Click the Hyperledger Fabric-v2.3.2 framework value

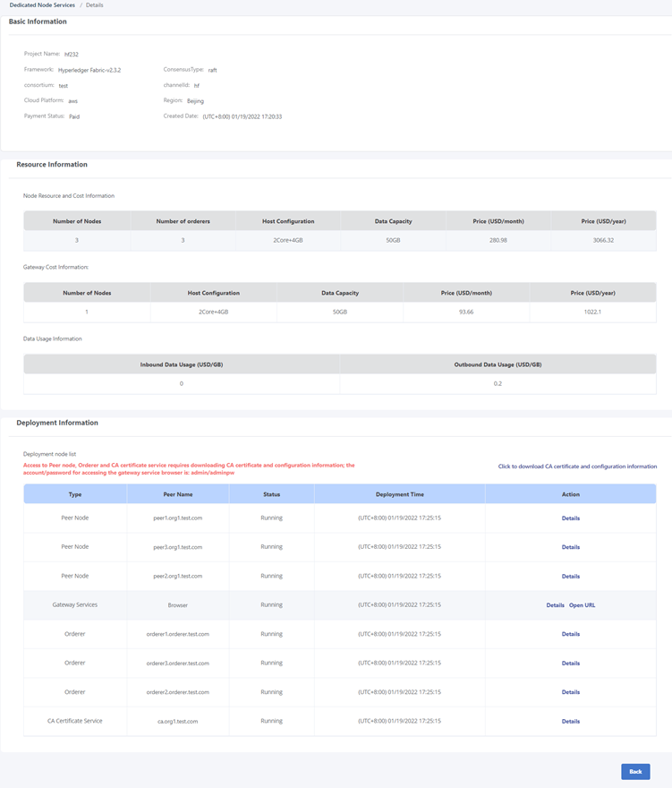pos(90,70)
